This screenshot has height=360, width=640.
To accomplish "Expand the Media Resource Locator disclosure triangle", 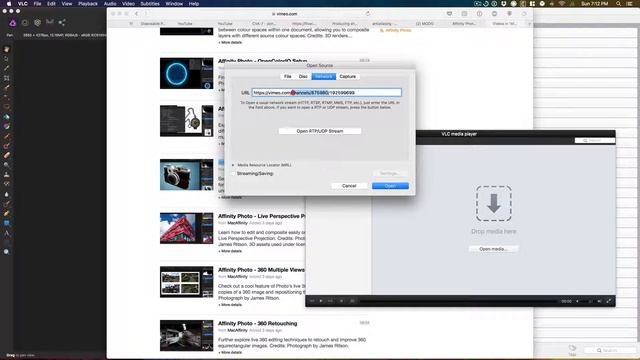I will 233,165.
